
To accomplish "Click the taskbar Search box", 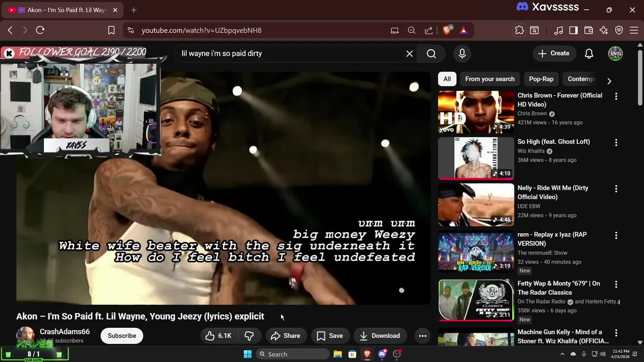I will coord(292,354).
